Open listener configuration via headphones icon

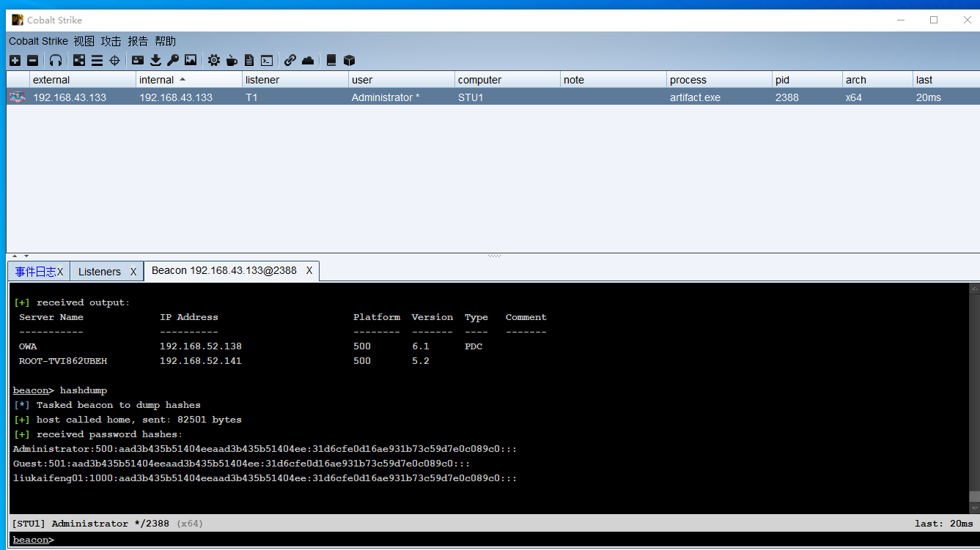pos(56,60)
